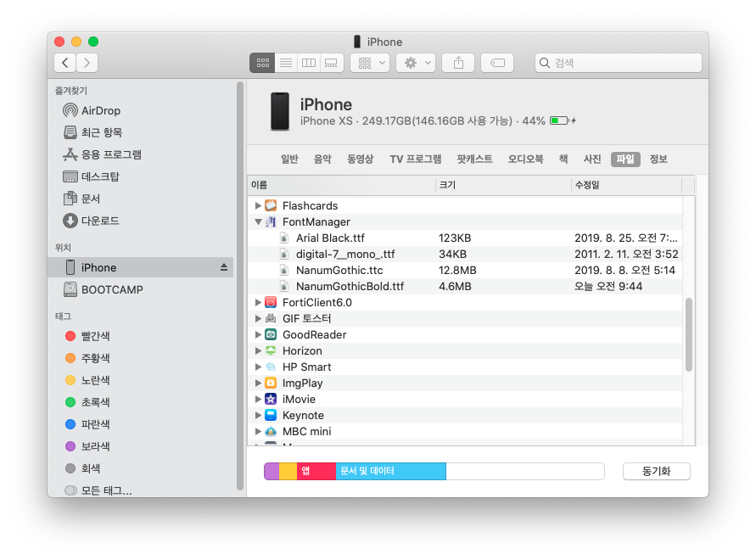Select the digital-7_mono_.ttf file
Screen dimensions: 756x560
coord(465,255)
